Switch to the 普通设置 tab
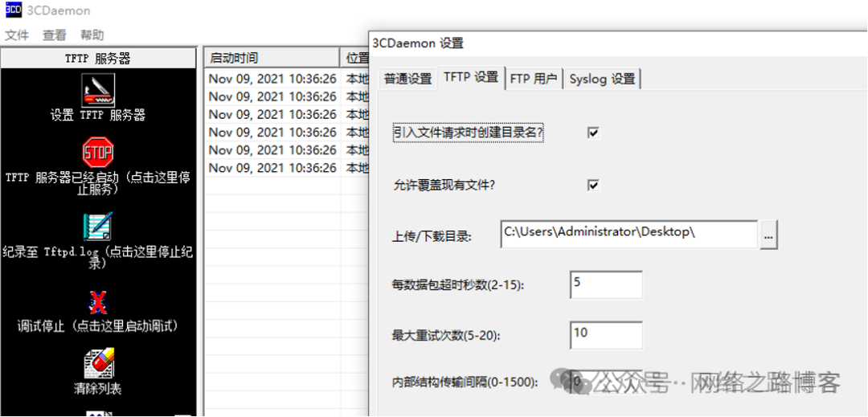This screenshot has width=868, height=417. [407, 79]
